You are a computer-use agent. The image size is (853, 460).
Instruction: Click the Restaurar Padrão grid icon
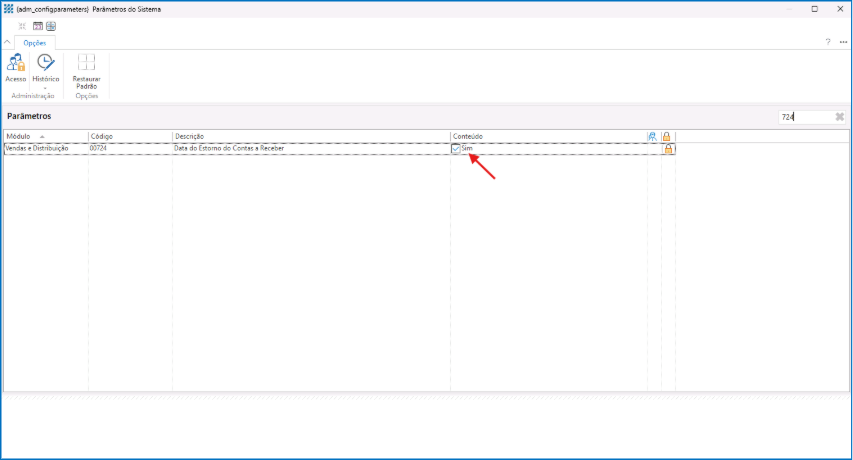coord(86,63)
